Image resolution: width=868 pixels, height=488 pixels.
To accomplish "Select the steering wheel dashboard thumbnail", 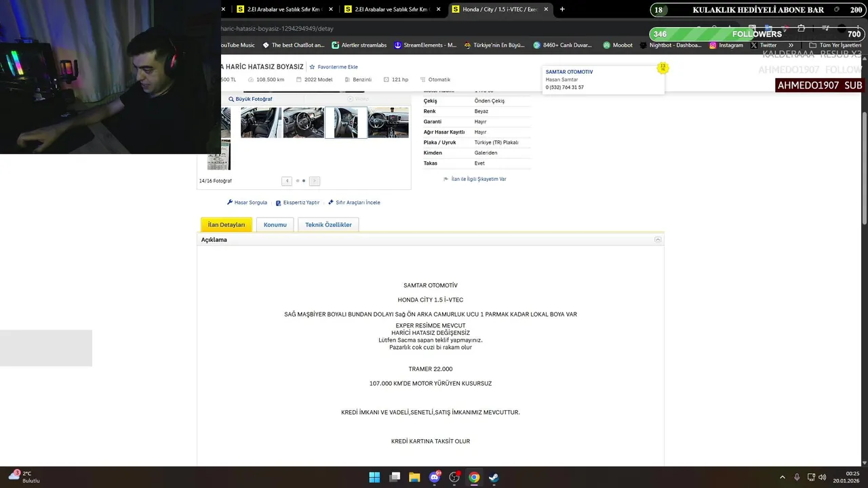I will [x=303, y=123].
